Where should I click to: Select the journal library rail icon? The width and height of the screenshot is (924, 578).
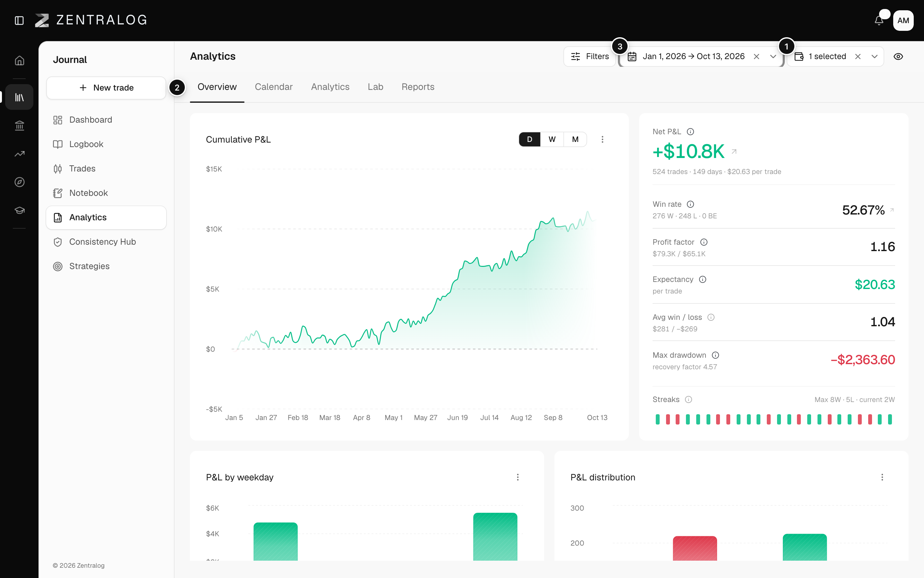[19, 97]
